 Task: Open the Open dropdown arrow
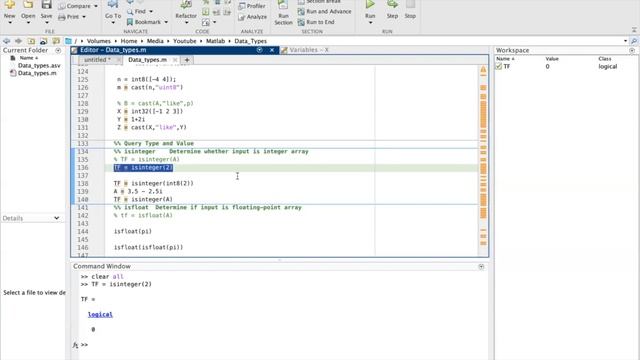pos(28,23)
